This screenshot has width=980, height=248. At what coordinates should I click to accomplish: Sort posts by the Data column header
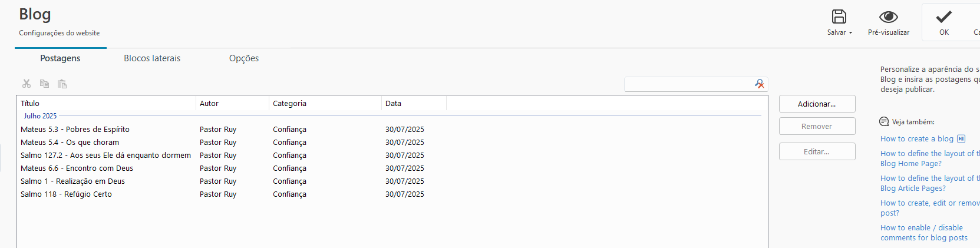414,104
